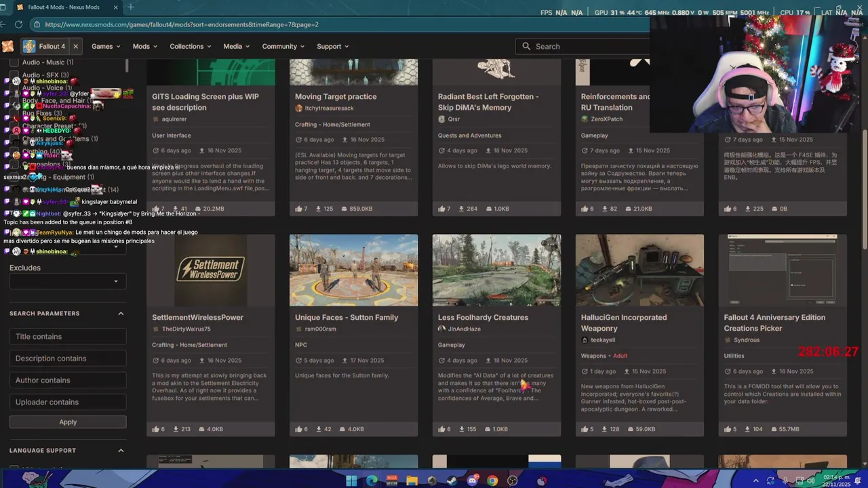The width and height of the screenshot is (868, 488).
Task: Click the Title contains input field
Action: coord(68,336)
